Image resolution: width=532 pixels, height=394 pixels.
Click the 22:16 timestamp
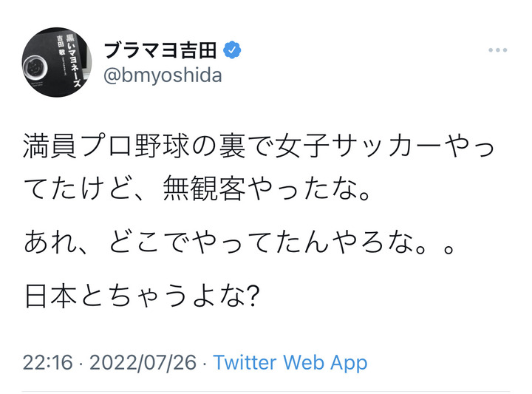click(47, 363)
